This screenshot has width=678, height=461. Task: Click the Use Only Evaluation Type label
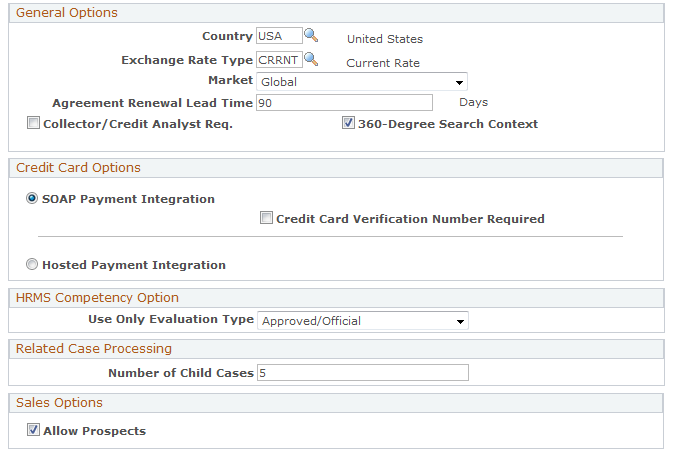pos(171,319)
